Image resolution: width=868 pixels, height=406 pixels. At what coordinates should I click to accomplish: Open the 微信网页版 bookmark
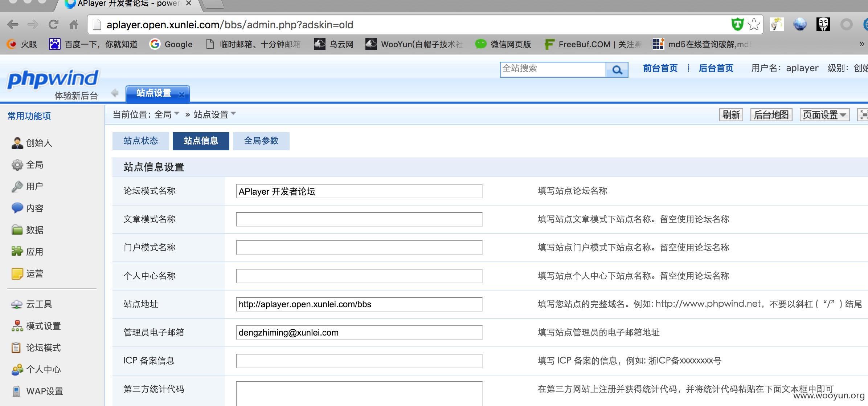[x=503, y=44]
